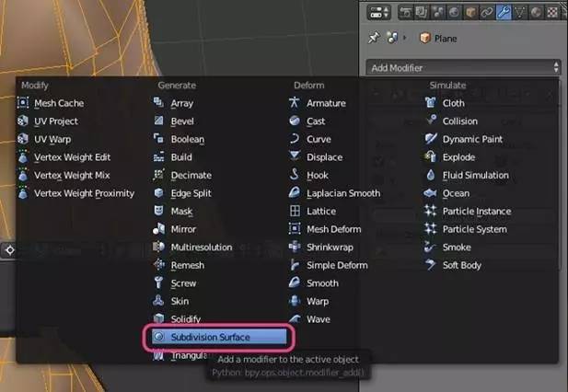
Task: Select the Plane object name in breadcrumb
Action: [446, 39]
